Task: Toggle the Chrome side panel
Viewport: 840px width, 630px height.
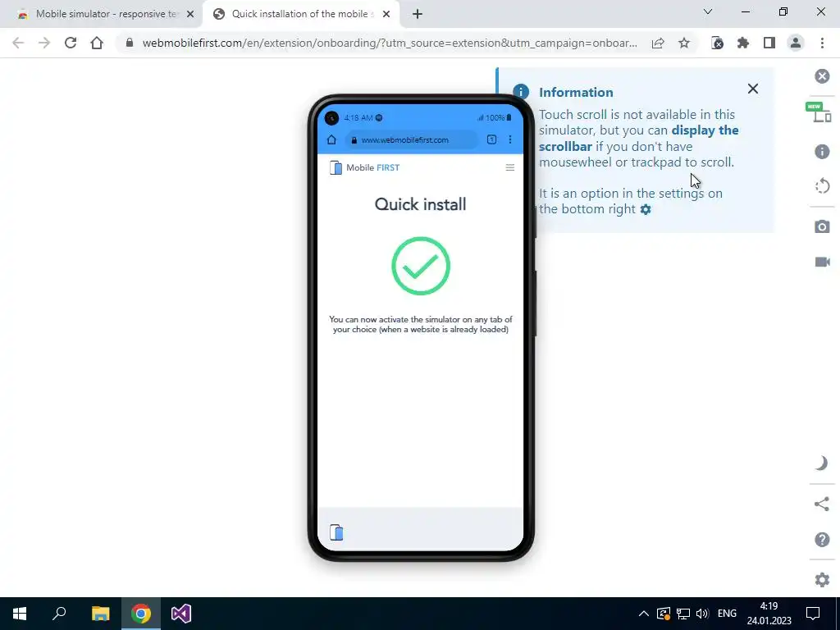Action: (x=769, y=43)
